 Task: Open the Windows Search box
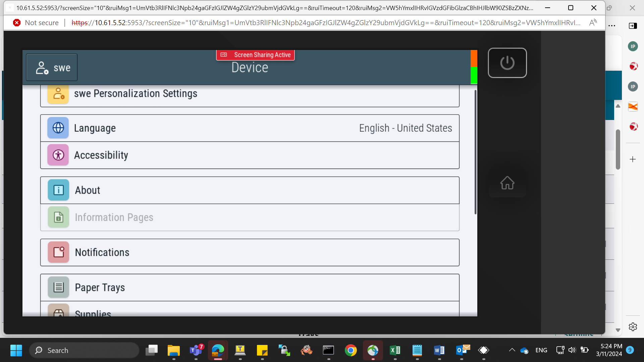(84, 350)
